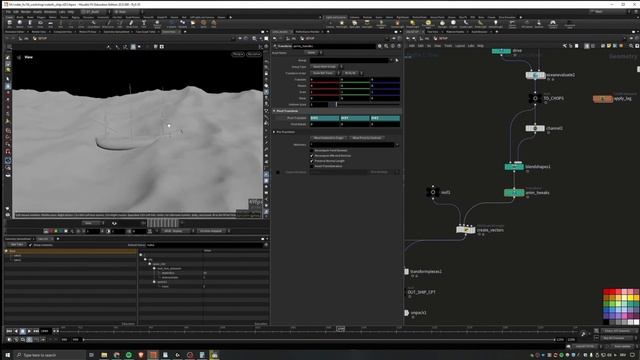Click the Play forward playbar button
Viewport: 640px width, 360px height.
pyautogui.click(x=29, y=331)
